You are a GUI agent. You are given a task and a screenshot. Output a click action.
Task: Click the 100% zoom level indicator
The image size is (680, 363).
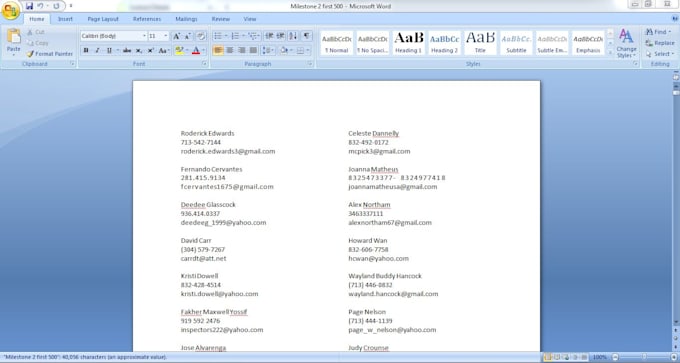tap(600, 357)
